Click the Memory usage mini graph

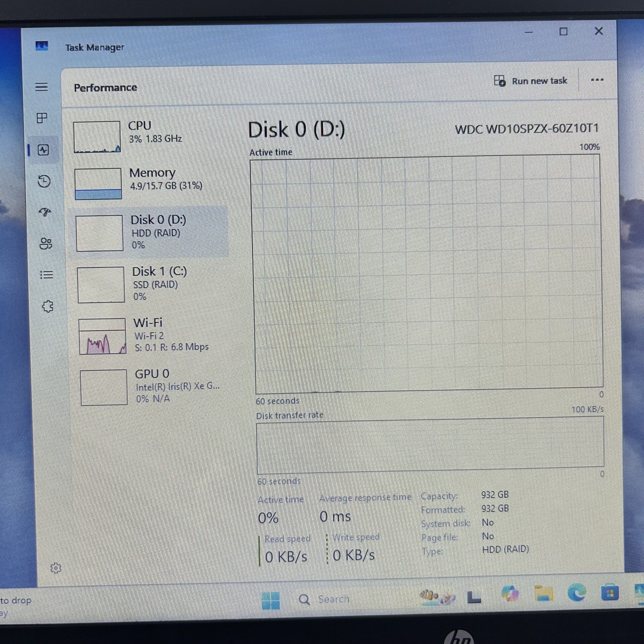click(x=98, y=184)
